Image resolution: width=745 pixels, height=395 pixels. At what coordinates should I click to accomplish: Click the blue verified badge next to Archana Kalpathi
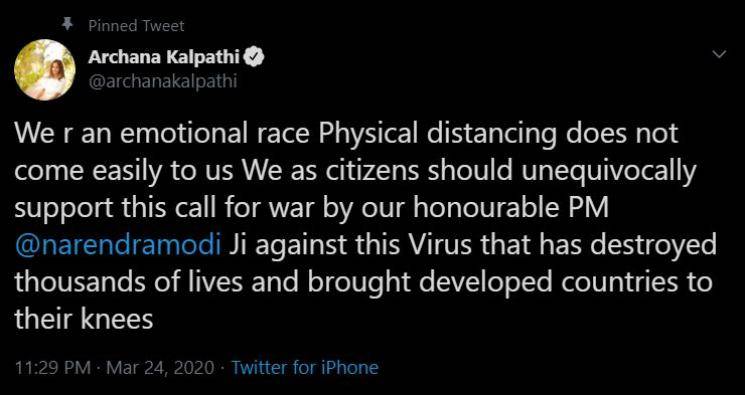click(255, 58)
